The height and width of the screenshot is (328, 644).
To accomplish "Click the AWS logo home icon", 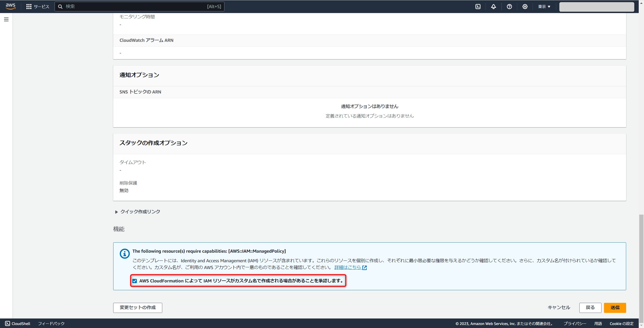I will click(x=11, y=6).
